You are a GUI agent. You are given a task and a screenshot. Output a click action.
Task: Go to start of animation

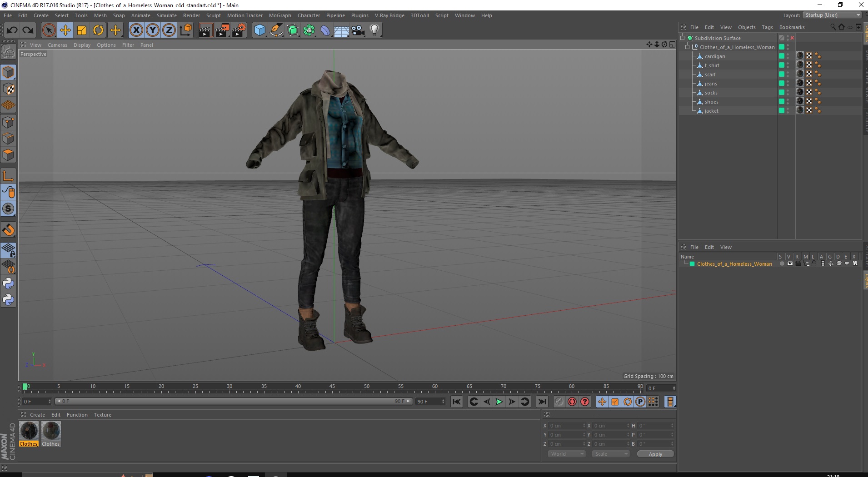[457, 402]
